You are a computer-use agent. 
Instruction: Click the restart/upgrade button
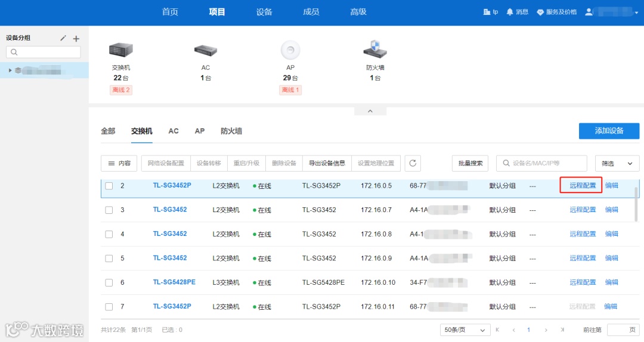pyautogui.click(x=246, y=163)
